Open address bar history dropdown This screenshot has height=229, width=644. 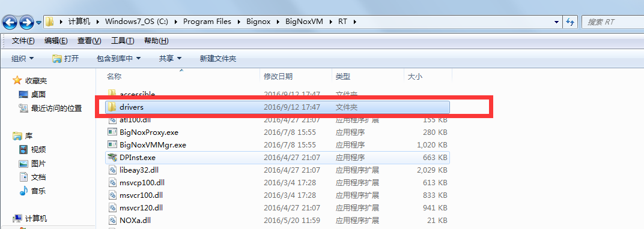click(556, 22)
